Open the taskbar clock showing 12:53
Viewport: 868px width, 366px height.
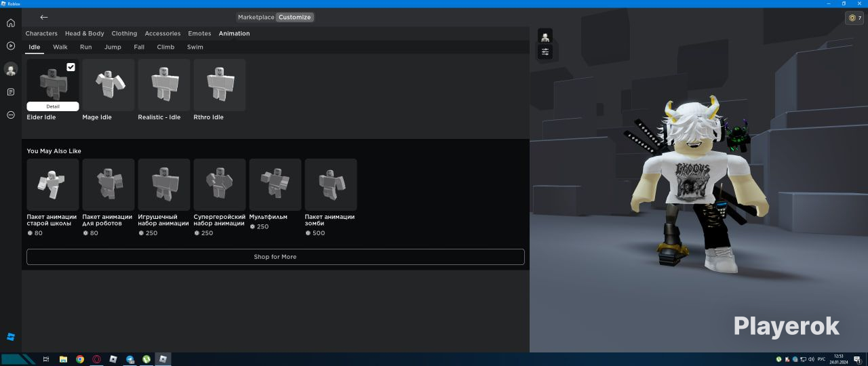[x=839, y=359]
